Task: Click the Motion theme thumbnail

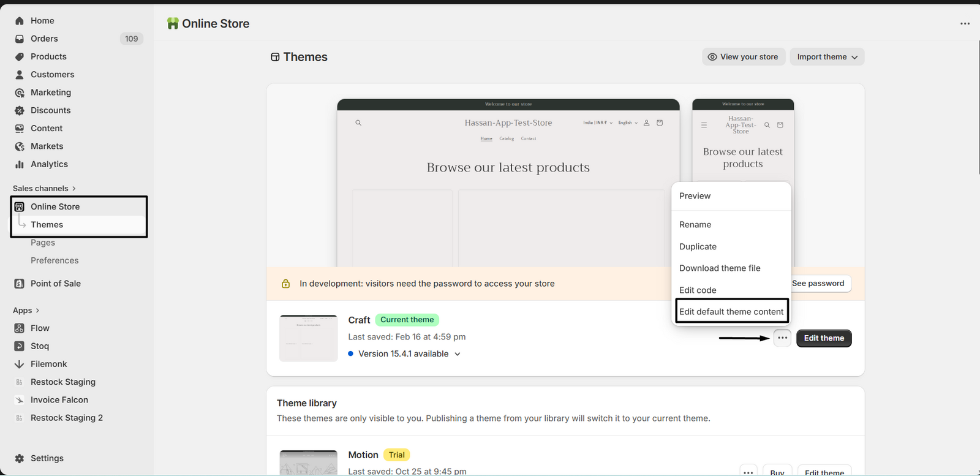Action: [x=309, y=463]
